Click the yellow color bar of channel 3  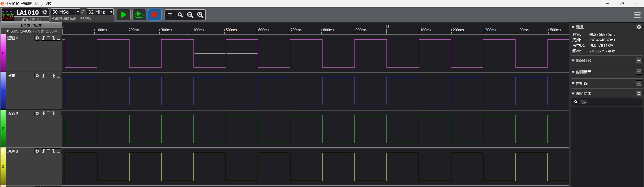(x=3, y=166)
